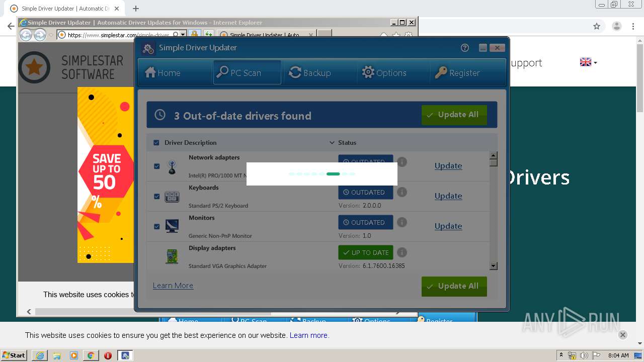The width and height of the screenshot is (644, 362).
Task: Click info icon for Network adapters row
Action: 402,162
